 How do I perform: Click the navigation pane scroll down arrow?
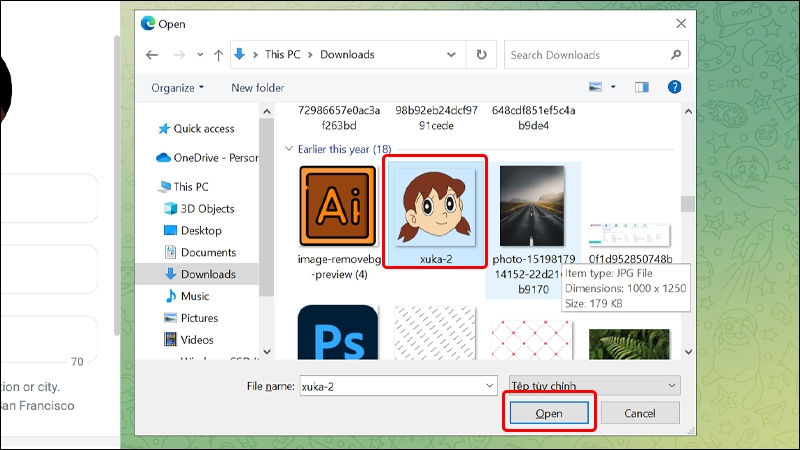pyautogui.click(x=267, y=352)
